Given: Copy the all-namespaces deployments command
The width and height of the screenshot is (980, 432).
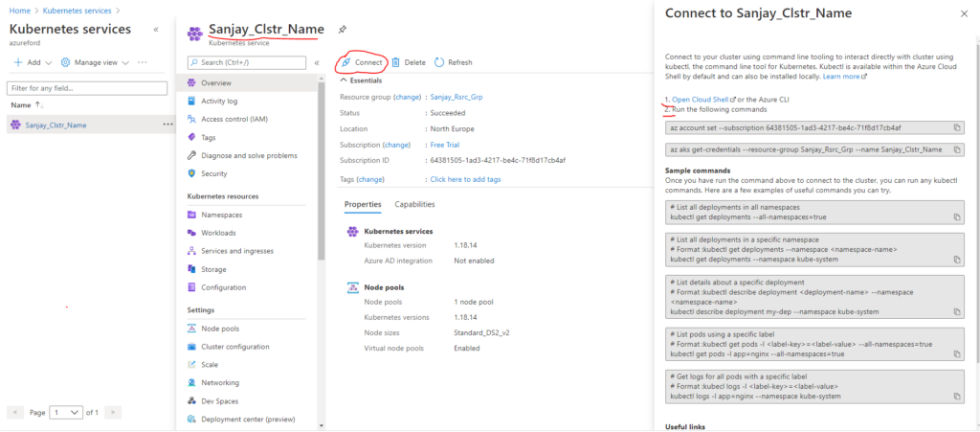Looking at the screenshot, I should 956,216.
